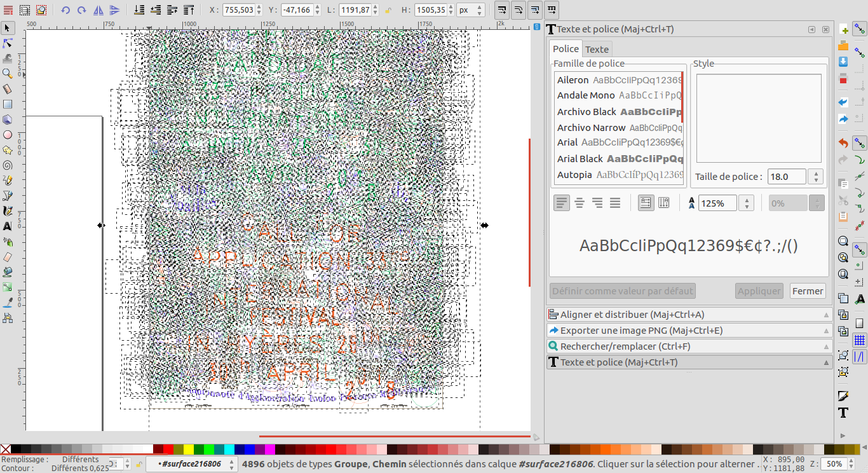868x473 pixels.
Task: Select the Node editing tool
Action: [x=8, y=43]
